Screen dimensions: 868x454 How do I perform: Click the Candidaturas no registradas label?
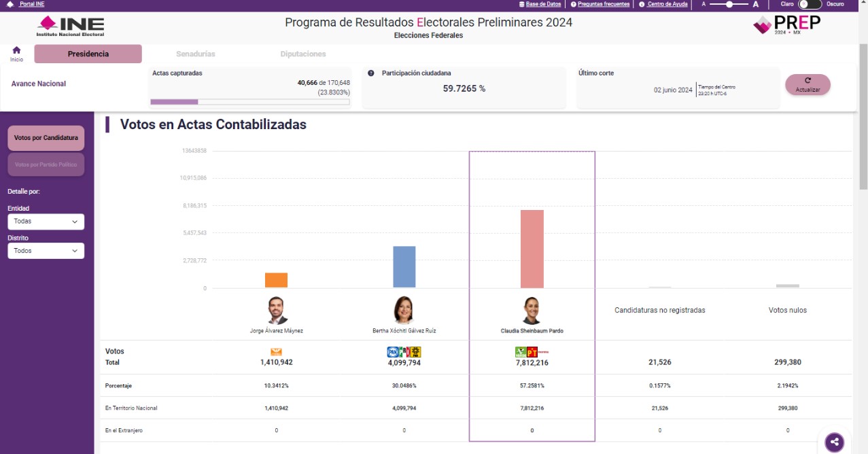tap(660, 310)
